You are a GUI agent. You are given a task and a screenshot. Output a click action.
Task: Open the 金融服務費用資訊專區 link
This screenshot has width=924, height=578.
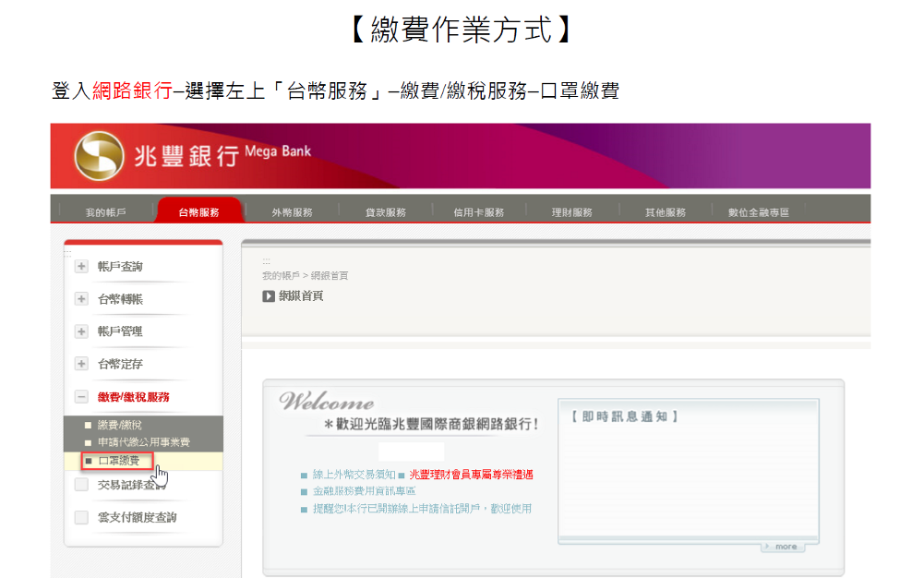click(x=365, y=491)
